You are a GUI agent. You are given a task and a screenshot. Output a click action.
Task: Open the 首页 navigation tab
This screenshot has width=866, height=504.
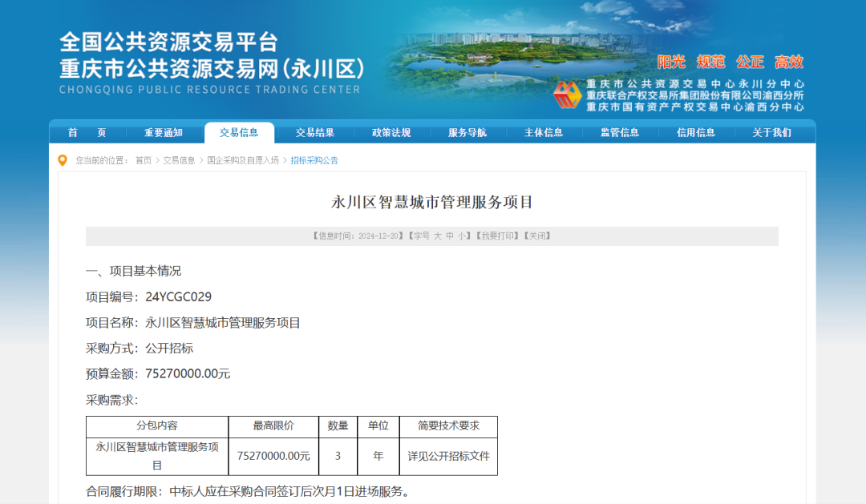(x=87, y=133)
